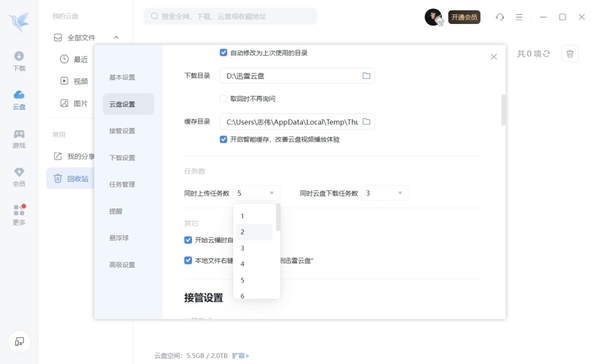Open 同时上传任务数 dropdown showing 5
The height and width of the screenshot is (364, 600).
pos(256,193)
